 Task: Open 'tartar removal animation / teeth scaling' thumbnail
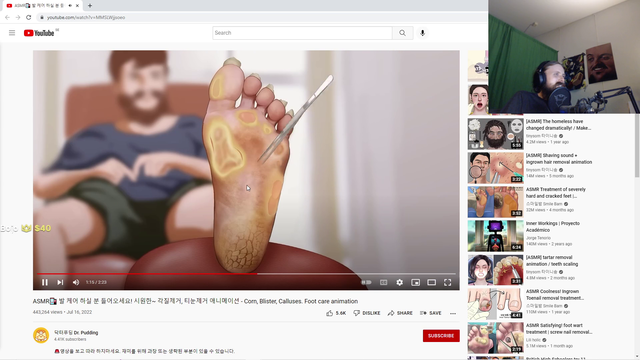click(495, 270)
